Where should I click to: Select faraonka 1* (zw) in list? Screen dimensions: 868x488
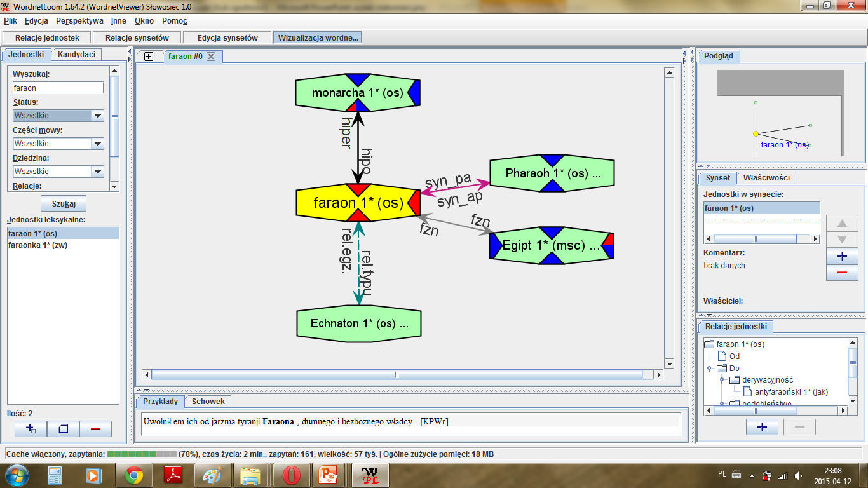(x=64, y=245)
